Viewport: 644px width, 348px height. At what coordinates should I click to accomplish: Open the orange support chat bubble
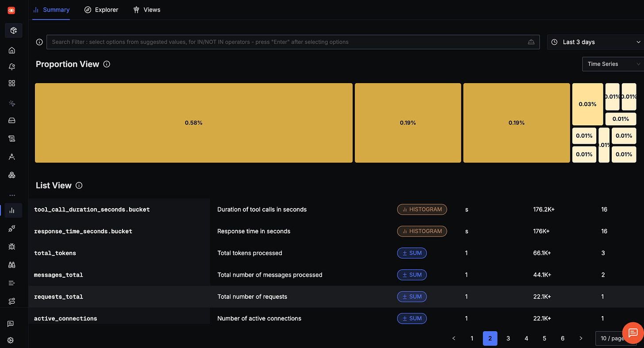[x=632, y=333]
